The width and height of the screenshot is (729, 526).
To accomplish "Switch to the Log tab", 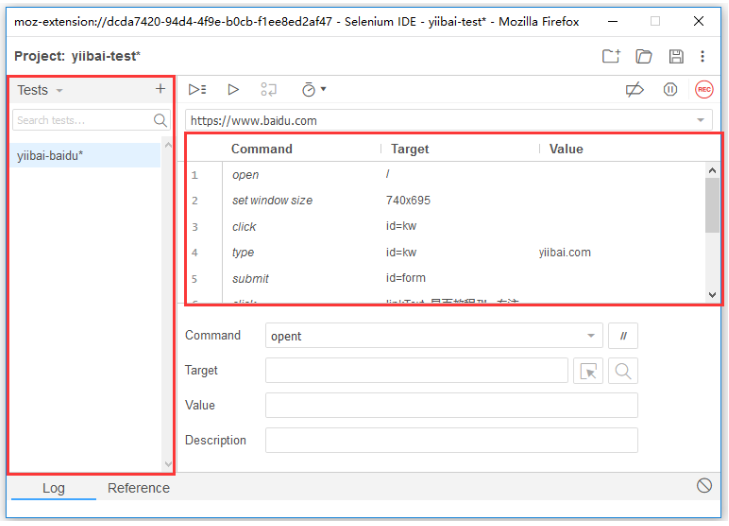I will tap(53, 488).
